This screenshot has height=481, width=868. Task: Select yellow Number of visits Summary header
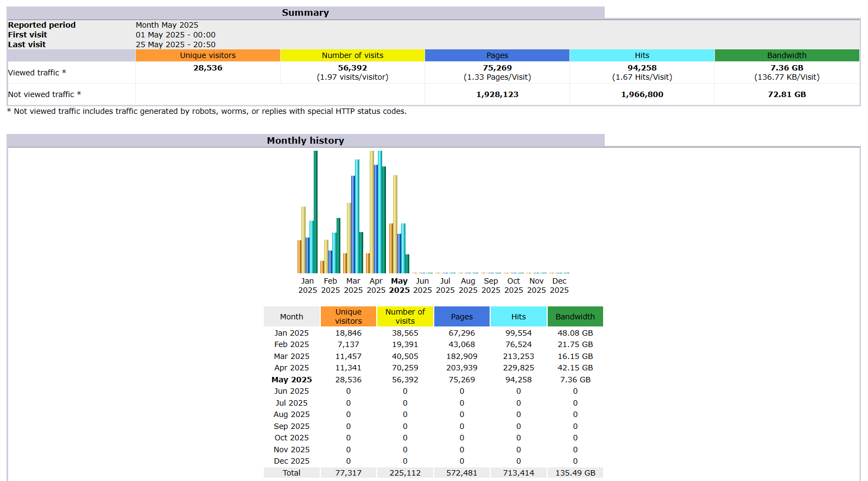[352, 55]
